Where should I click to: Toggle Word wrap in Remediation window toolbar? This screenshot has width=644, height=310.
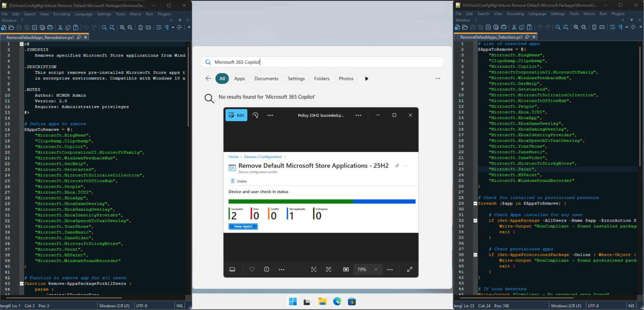[x=158, y=27]
